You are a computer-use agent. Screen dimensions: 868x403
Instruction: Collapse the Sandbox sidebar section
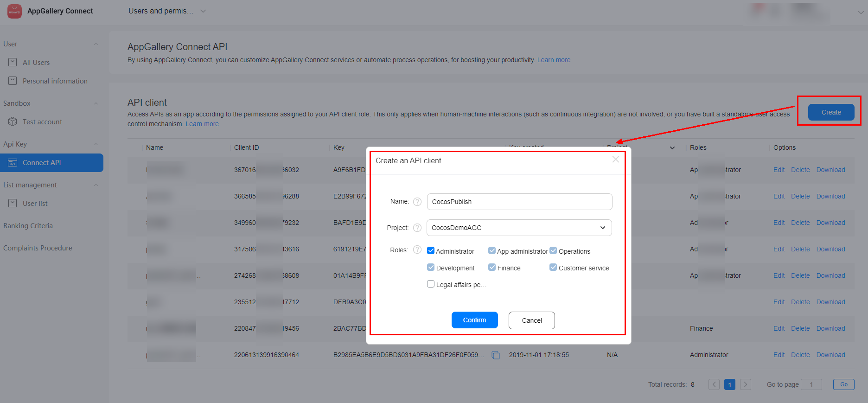96,103
